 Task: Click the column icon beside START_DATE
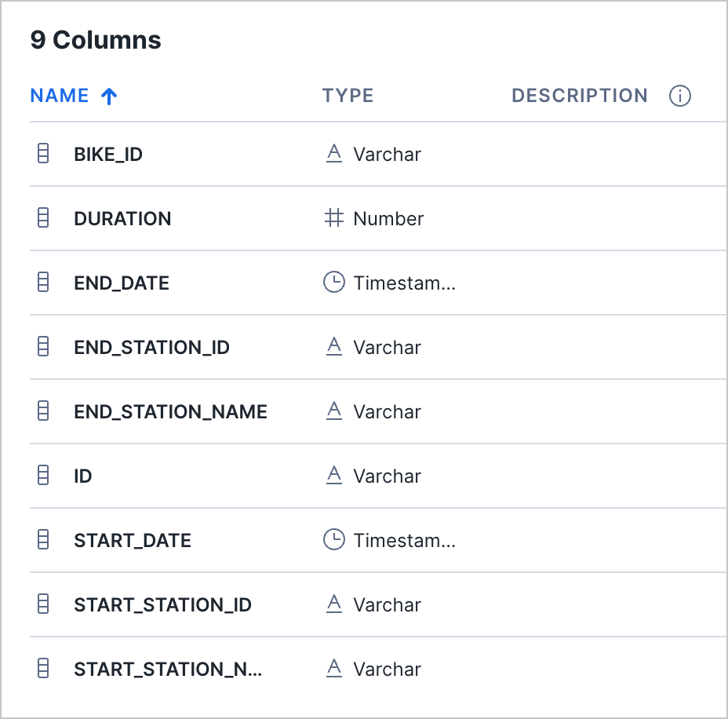coord(43,540)
